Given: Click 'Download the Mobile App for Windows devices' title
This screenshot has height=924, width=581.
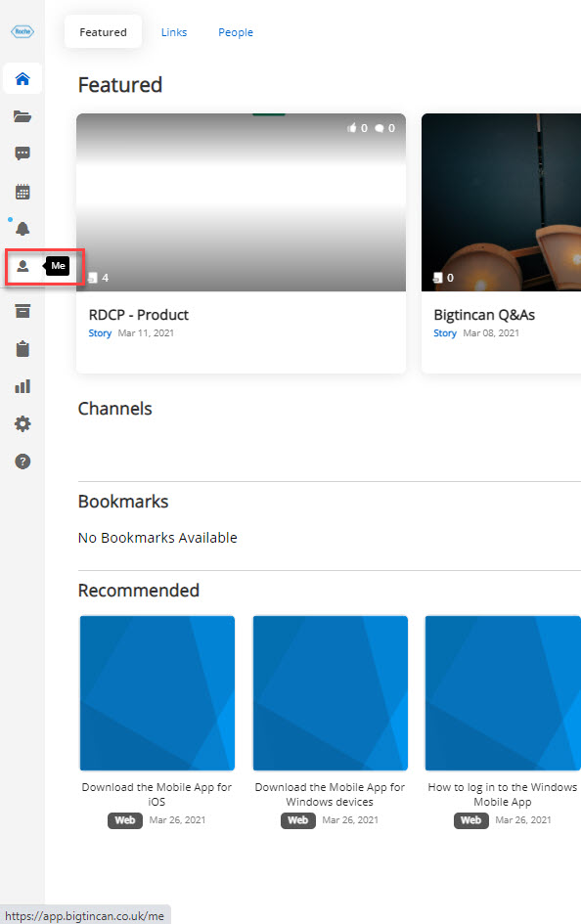Looking at the screenshot, I should (330, 794).
